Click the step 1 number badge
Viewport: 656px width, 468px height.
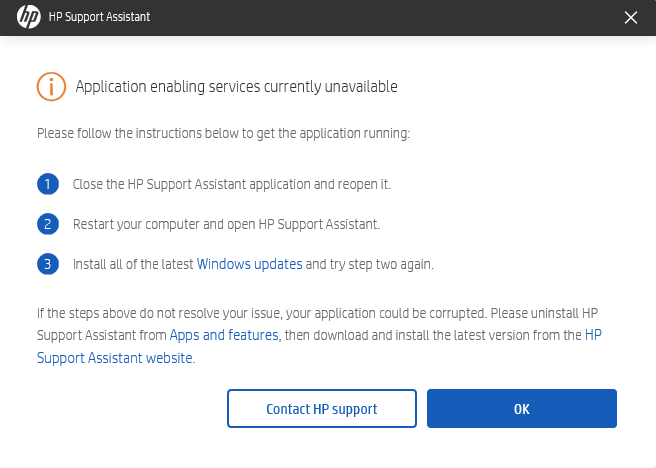click(x=48, y=185)
